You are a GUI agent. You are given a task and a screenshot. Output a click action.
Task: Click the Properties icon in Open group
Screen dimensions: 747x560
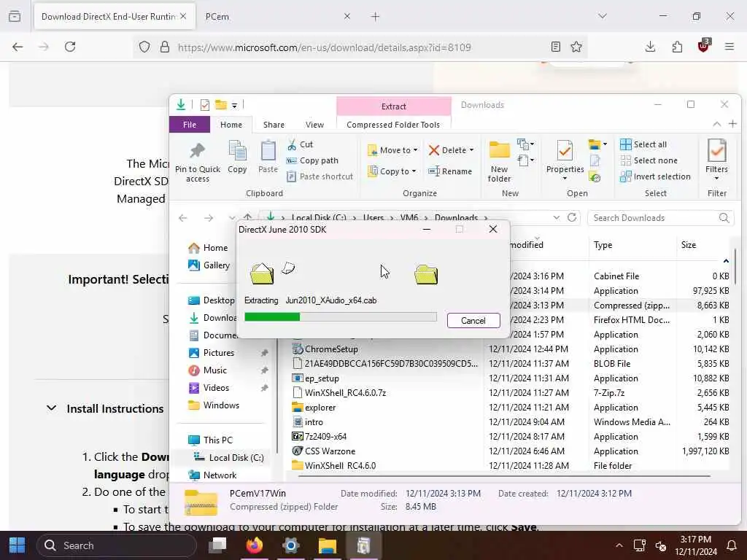coord(565,150)
